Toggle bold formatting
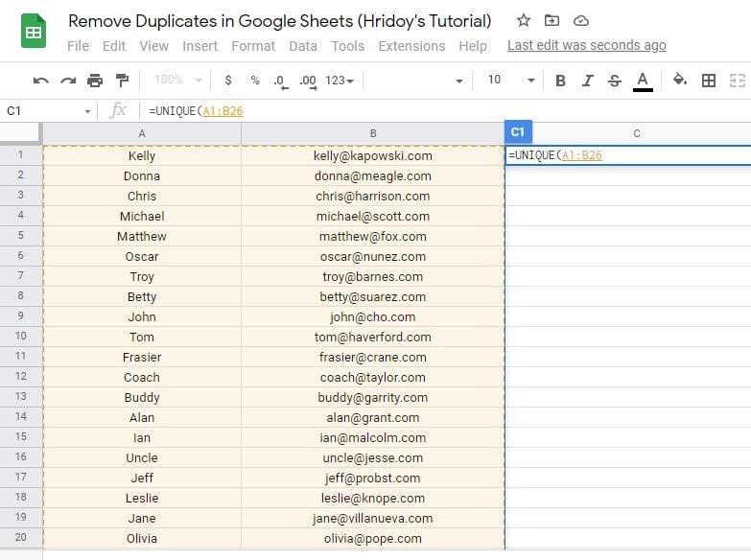This screenshot has width=751, height=560. pyautogui.click(x=560, y=81)
